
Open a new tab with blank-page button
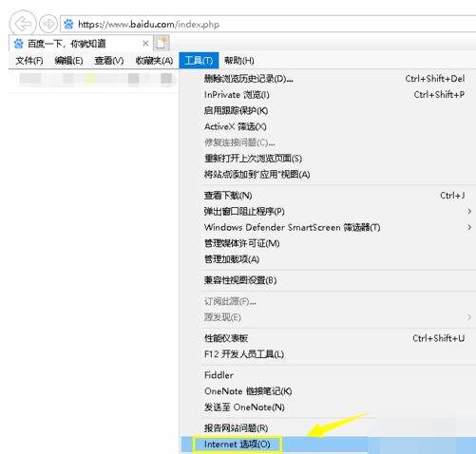162,43
